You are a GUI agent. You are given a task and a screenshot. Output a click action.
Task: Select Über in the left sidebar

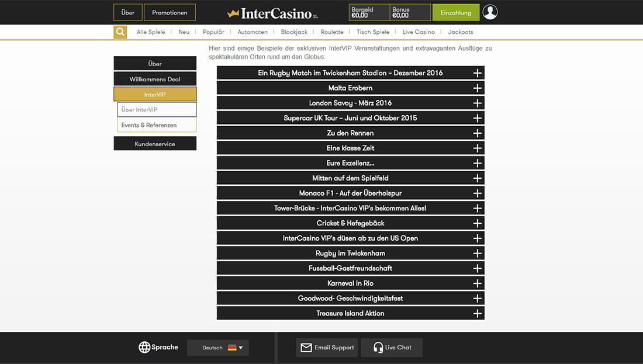[x=155, y=64]
